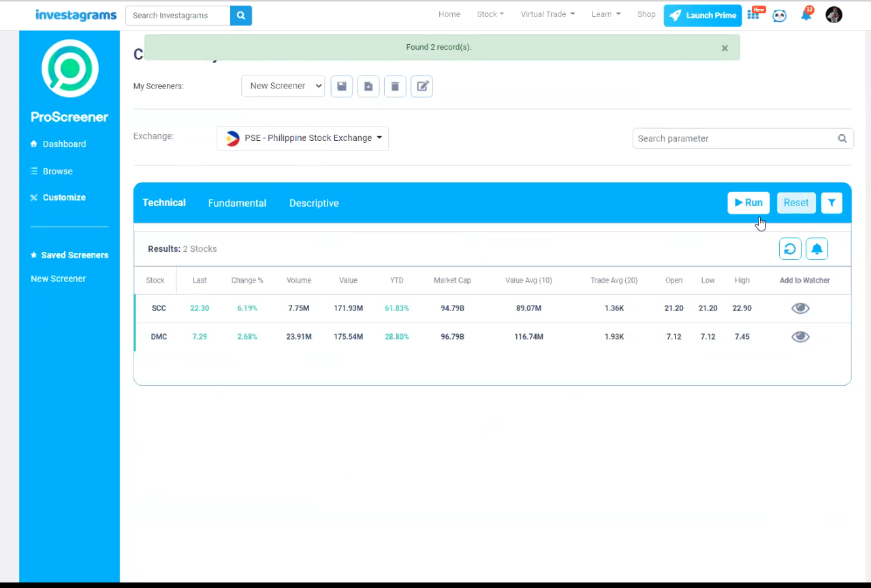Click SCC YTD value 61.83%
871x588 pixels.
pos(397,308)
